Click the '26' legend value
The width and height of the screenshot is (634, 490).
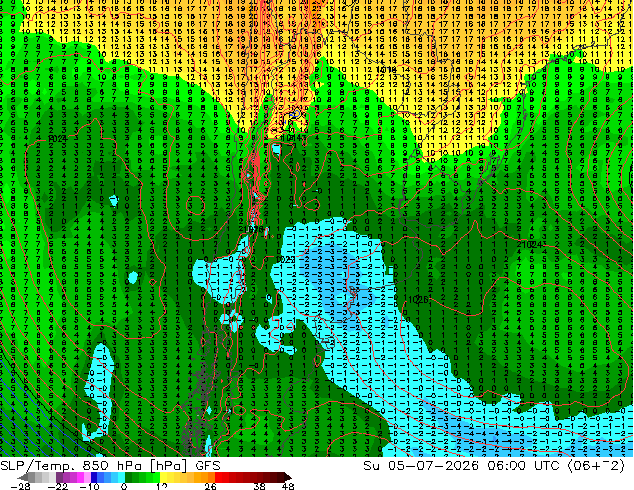point(210,486)
